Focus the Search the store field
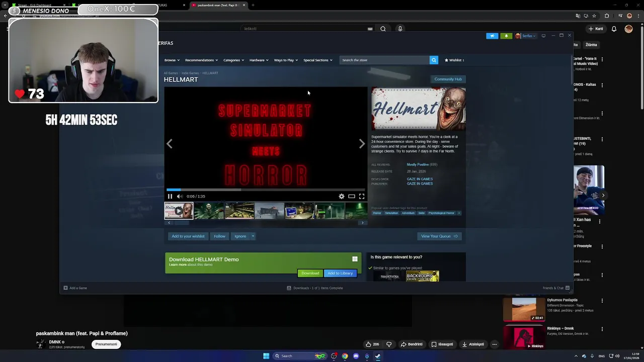 coord(384,60)
